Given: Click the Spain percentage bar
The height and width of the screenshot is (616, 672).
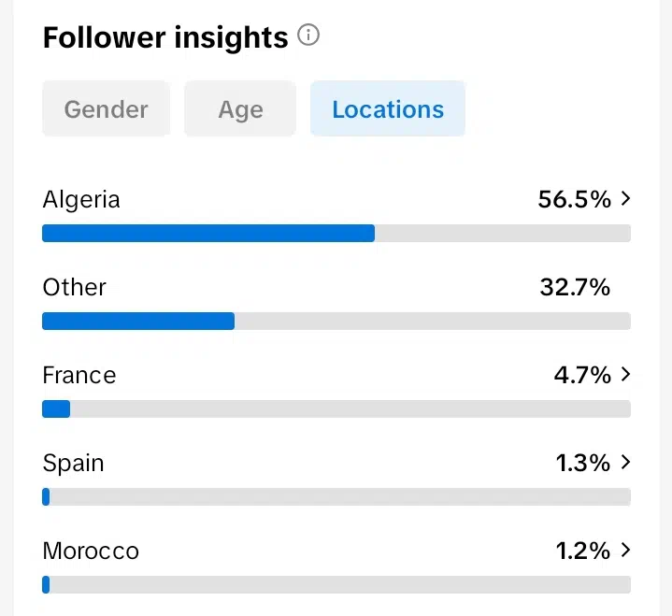Looking at the screenshot, I should 336,497.
